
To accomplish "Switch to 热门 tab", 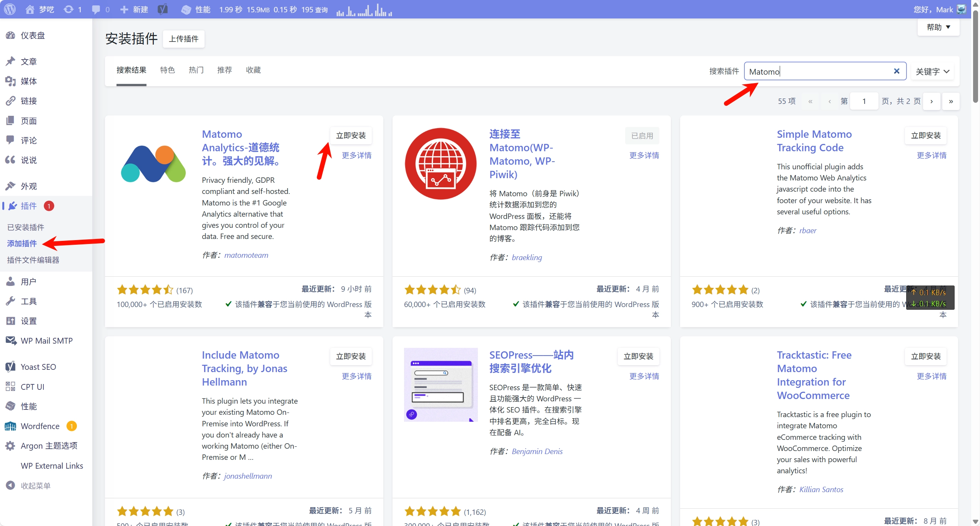I will point(196,70).
